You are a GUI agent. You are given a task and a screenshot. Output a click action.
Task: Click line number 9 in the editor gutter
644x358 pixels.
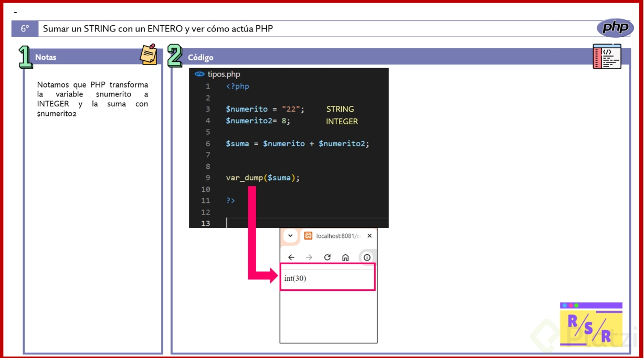[x=208, y=178]
